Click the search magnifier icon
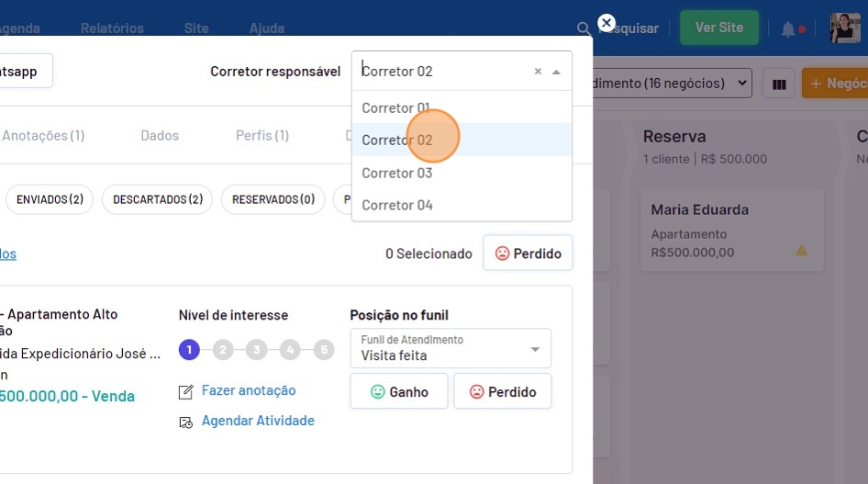868x484 pixels. (x=584, y=28)
